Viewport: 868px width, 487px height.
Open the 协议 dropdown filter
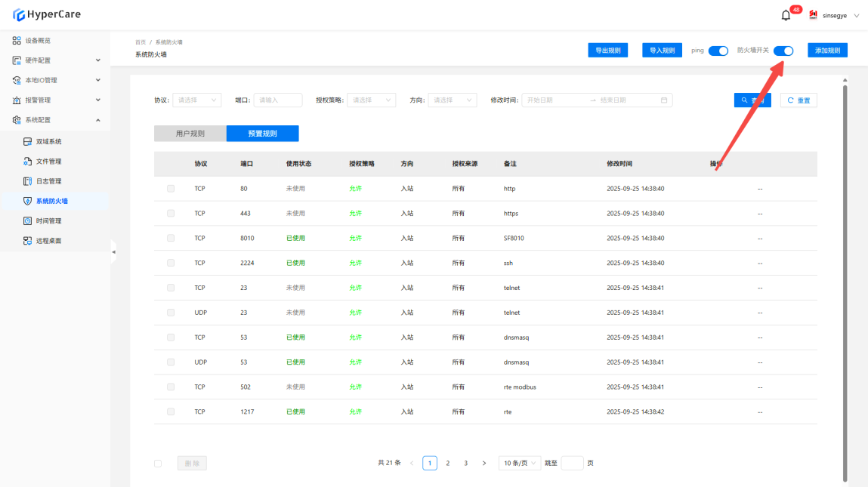coord(196,100)
